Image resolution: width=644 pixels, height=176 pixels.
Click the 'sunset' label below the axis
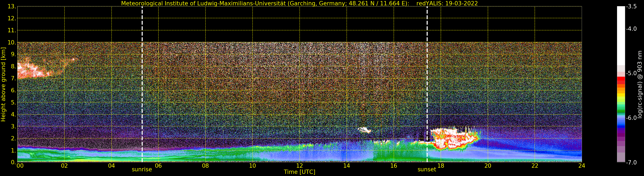[x=426, y=170]
